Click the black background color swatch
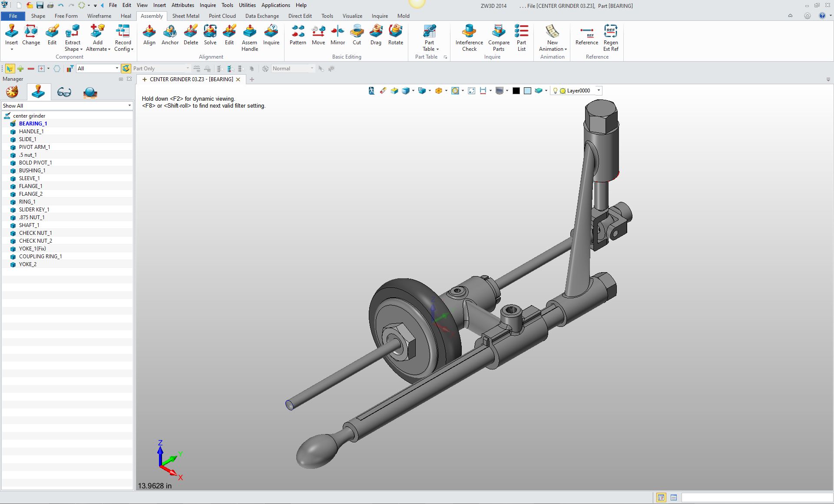This screenshot has height=504, width=834. point(516,91)
